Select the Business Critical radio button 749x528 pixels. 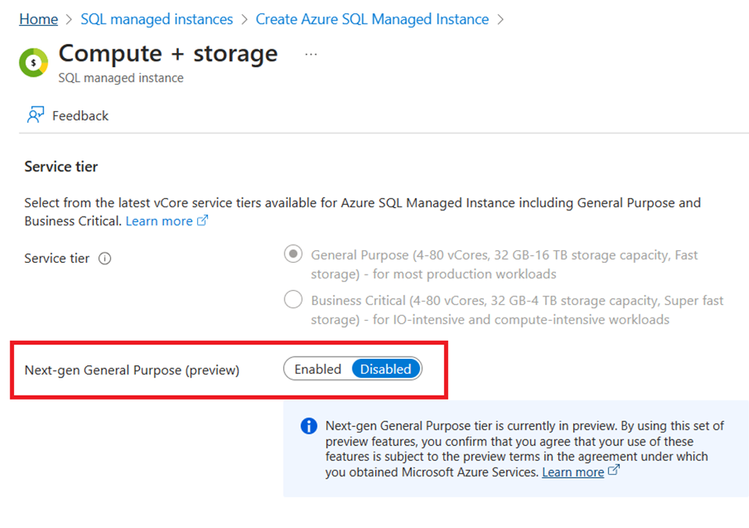tap(293, 299)
